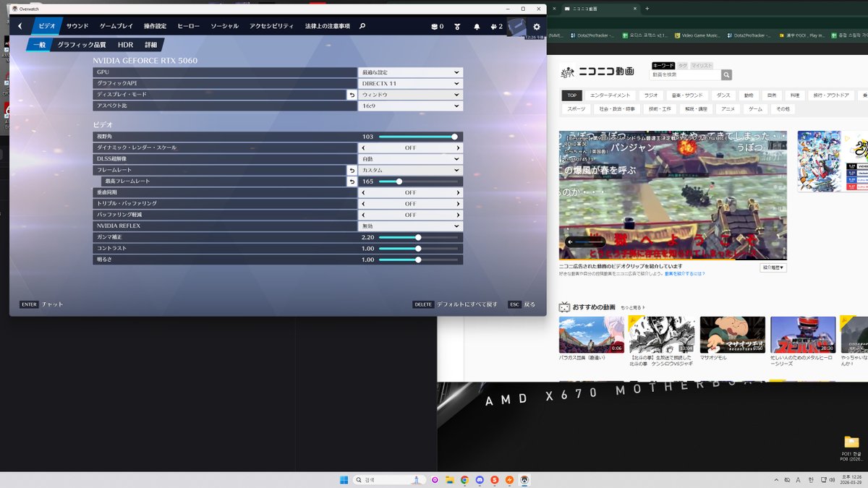Reset ディスプレイ・モード with its undo icon
This screenshot has height=488, width=868.
352,95
